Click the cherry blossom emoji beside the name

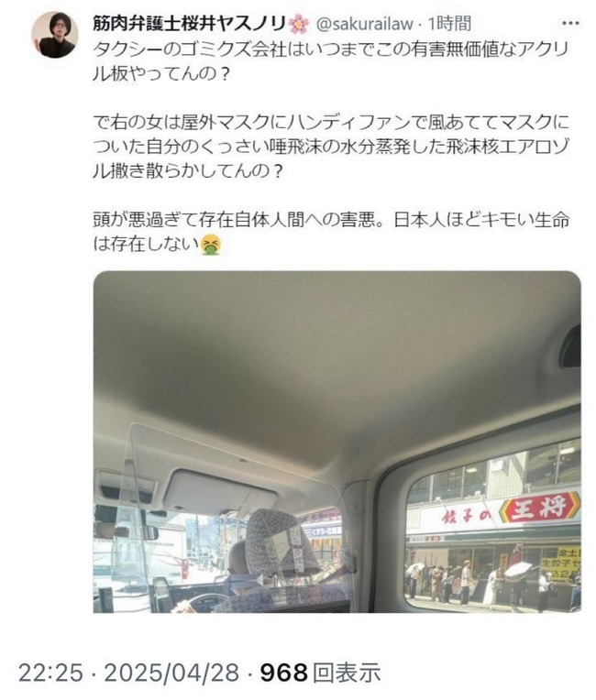(299, 24)
